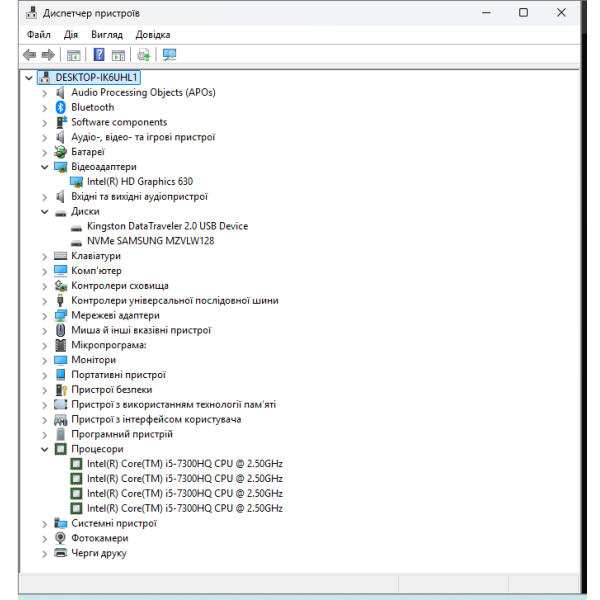Screen dimensions: 600x600
Task: Select Пристрої з використанням технології пам'яті label
Action: point(173,404)
